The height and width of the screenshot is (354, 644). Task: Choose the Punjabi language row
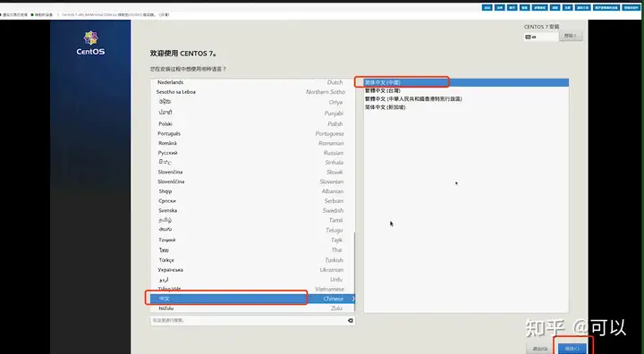coord(251,113)
